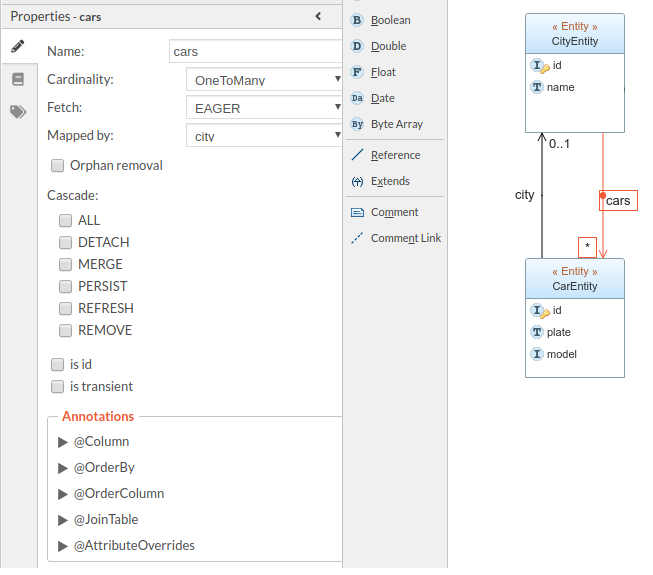Click the Comment palette label
This screenshot has width=653, height=575.
click(x=394, y=212)
